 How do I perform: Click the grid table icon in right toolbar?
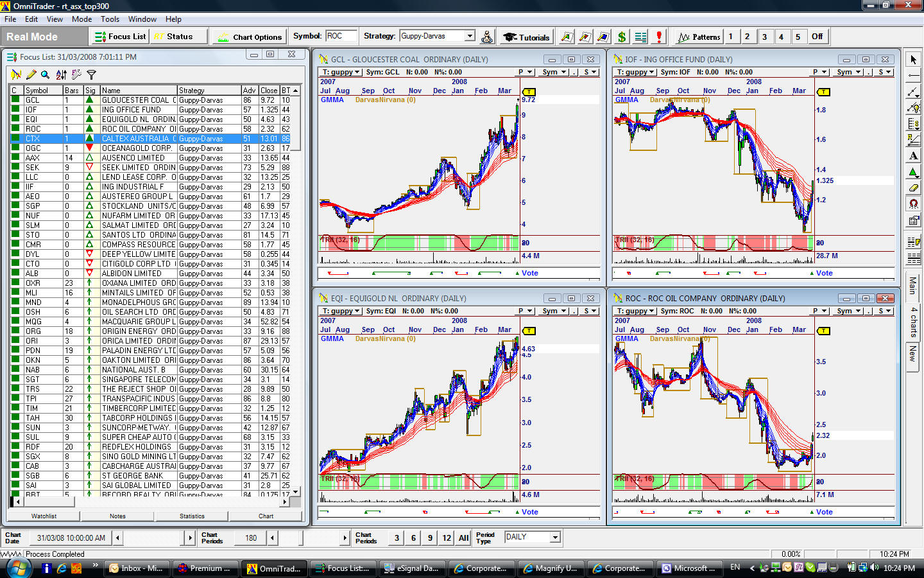tap(913, 259)
